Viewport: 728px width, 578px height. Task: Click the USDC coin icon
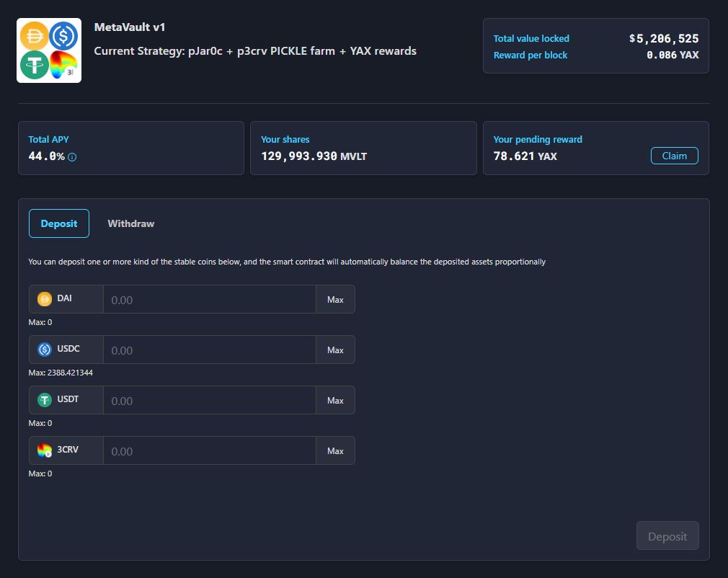tap(45, 349)
